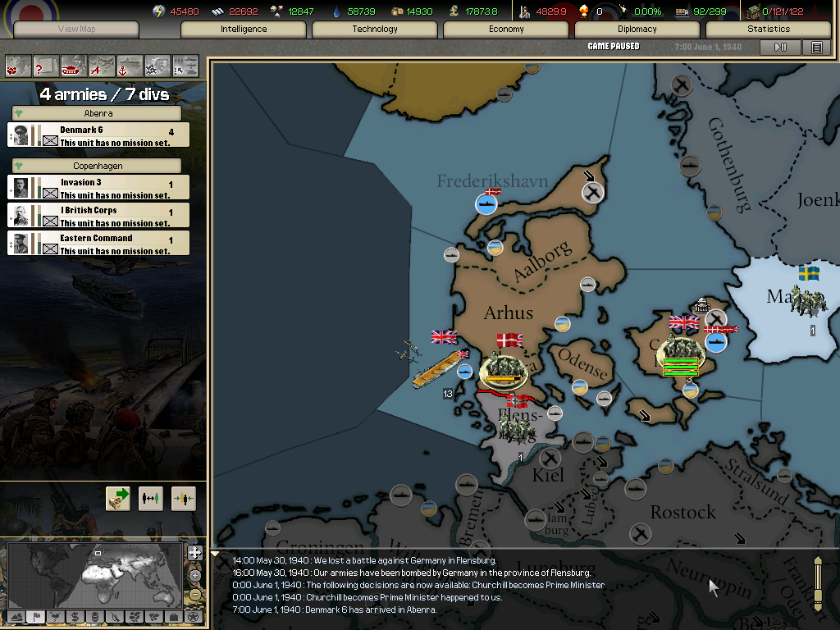Show air units aircraft icon

click(102, 66)
